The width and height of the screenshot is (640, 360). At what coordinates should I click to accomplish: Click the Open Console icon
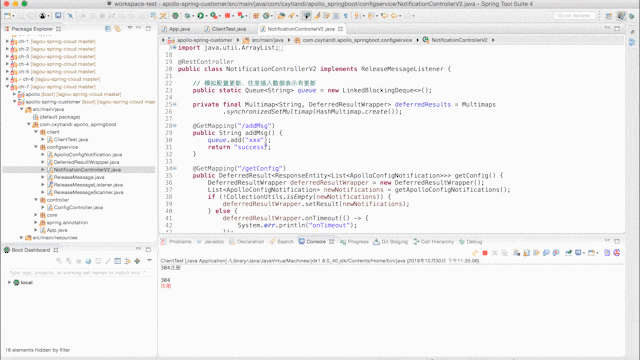[591, 253]
